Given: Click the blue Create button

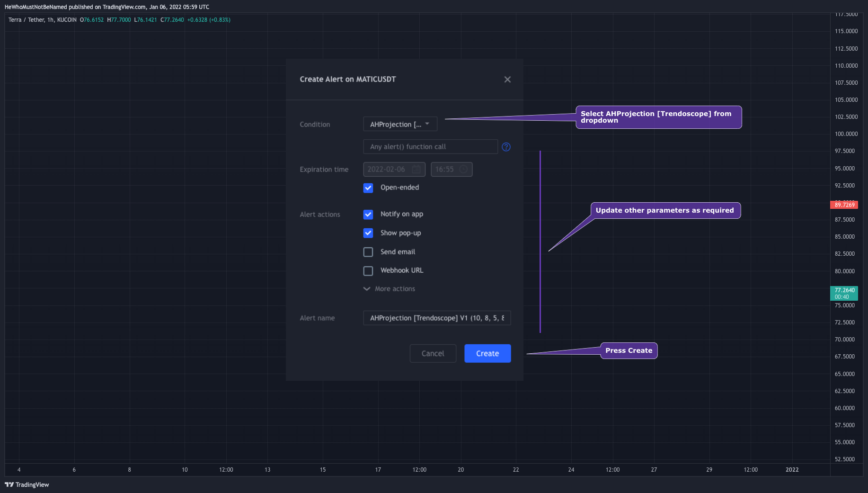Looking at the screenshot, I should pos(487,353).
